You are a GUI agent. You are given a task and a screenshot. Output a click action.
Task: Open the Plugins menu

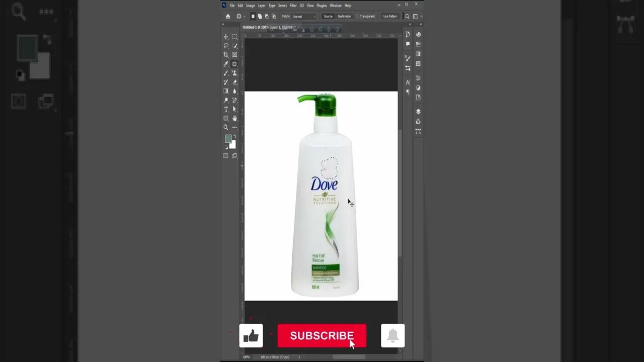(x=321, y=6)
